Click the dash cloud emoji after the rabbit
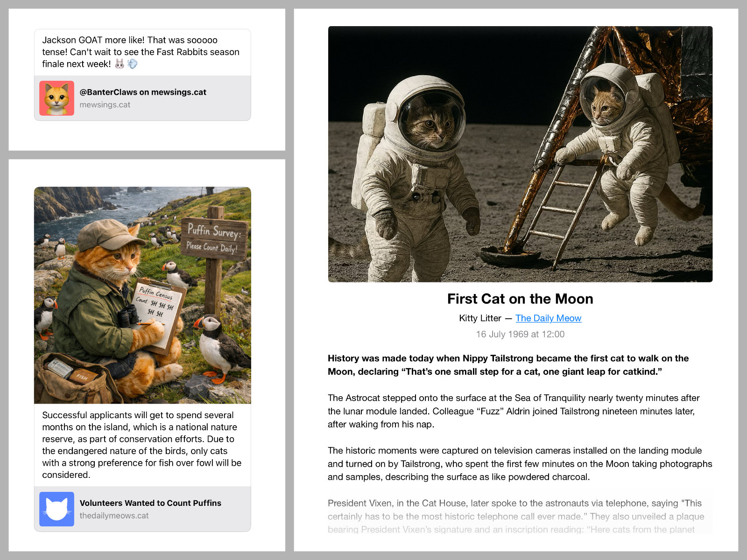This screenshot has width=747, height=560. click(x=133, y=64)
